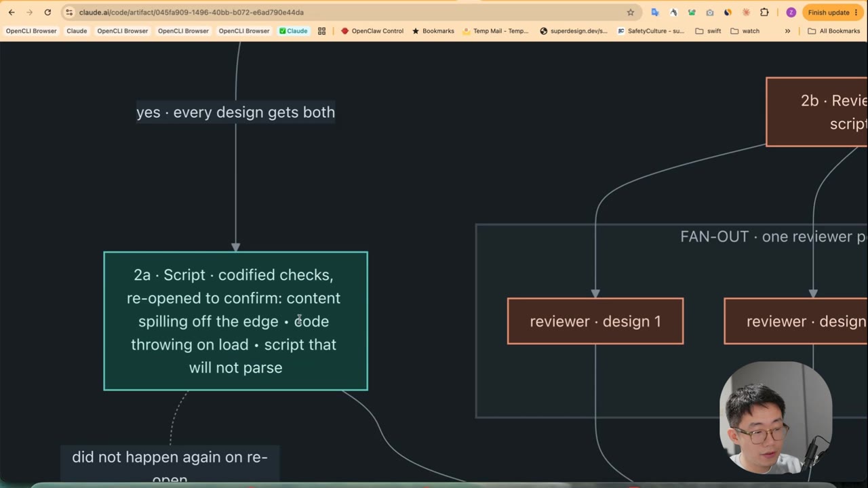The width and height of the screenshot is (868, 488).
Task: Show more bookmarks with double chevron
Action: (x=787, y=30)
